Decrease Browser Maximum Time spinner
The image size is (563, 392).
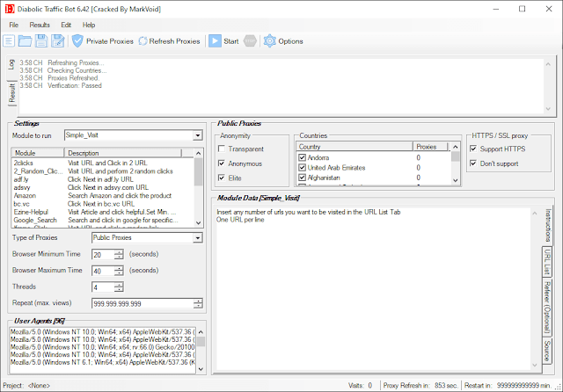pyautogui.click(x=119, y=273)
